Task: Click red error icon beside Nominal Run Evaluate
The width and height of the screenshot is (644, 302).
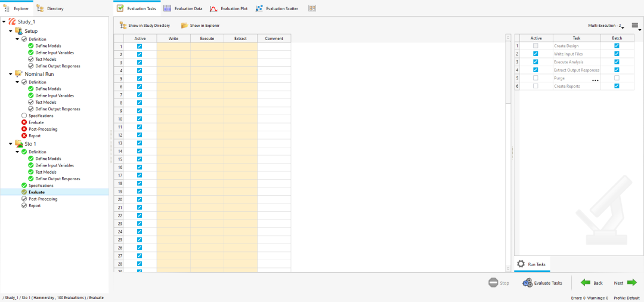Action: coord(24,122)
